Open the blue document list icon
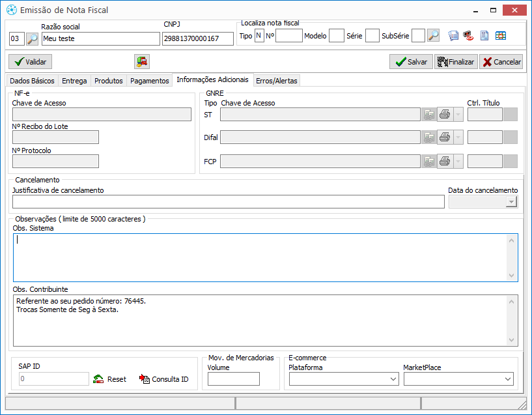 click(x=453, y=36)
